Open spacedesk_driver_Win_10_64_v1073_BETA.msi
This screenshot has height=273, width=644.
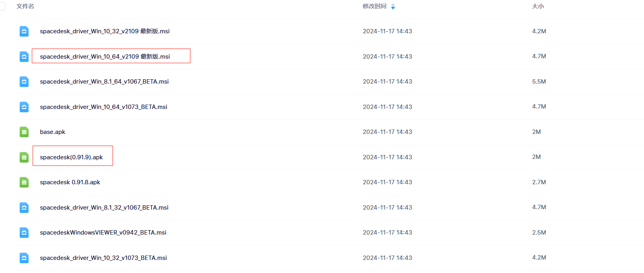104,107
